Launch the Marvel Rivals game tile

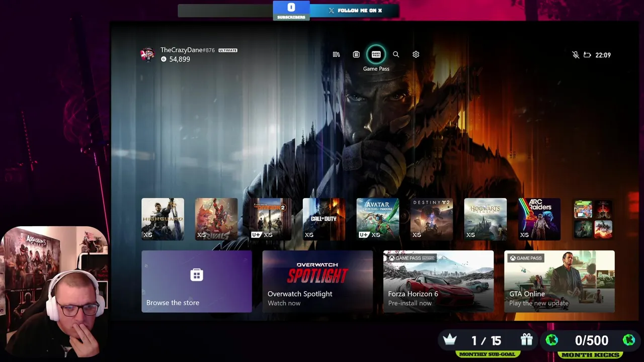(x=216, y=219)
